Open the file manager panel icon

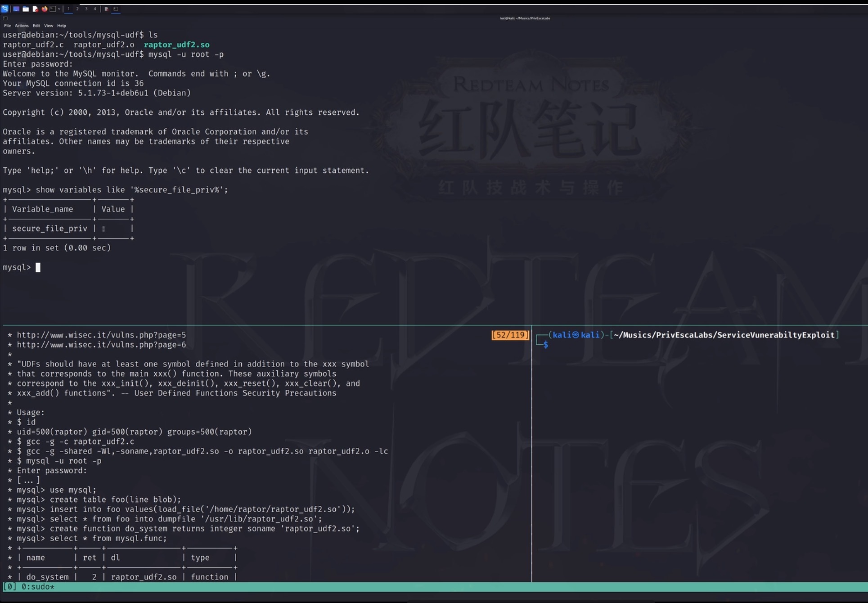coord(26,9)
